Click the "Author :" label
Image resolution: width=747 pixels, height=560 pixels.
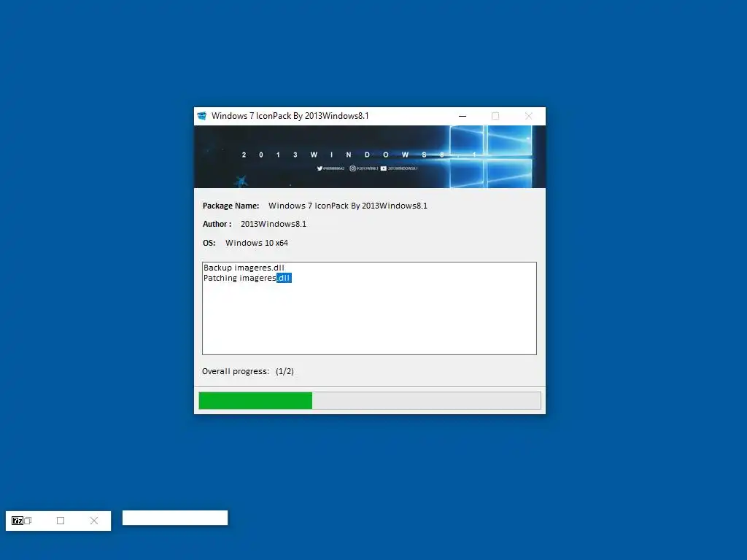pos(217,225)
